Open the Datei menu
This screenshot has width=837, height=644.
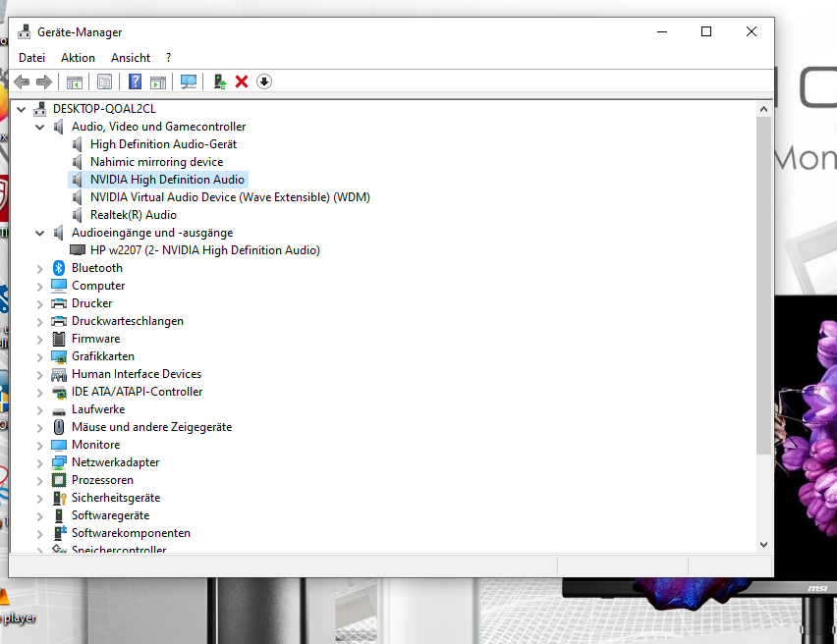click(x=32, y=58)
